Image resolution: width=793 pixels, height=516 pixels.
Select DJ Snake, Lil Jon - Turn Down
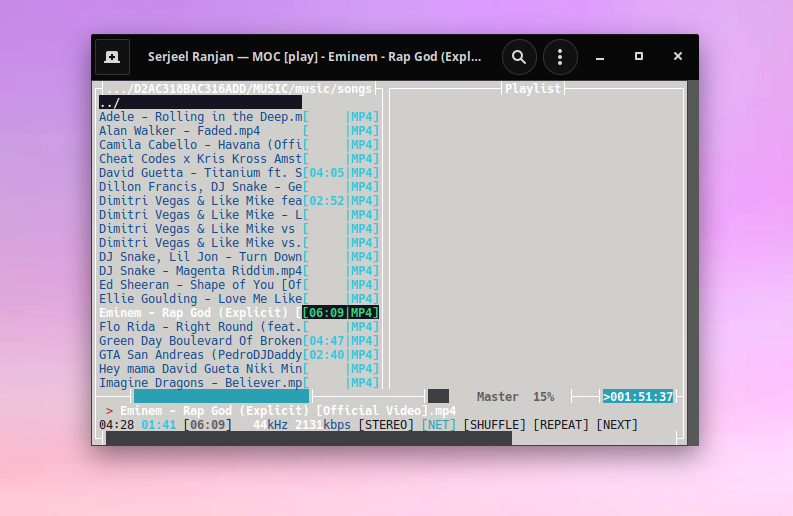(x=239, y=257)
